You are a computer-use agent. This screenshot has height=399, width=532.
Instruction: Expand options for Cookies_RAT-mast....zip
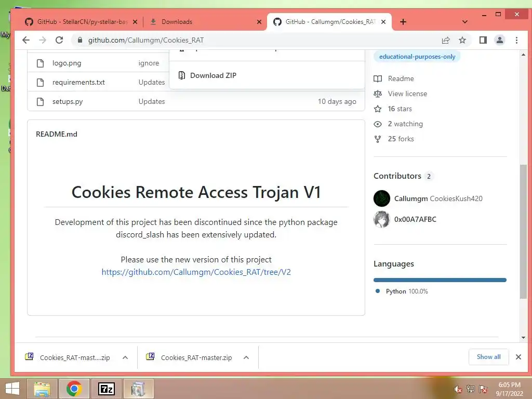pos(125,357)
